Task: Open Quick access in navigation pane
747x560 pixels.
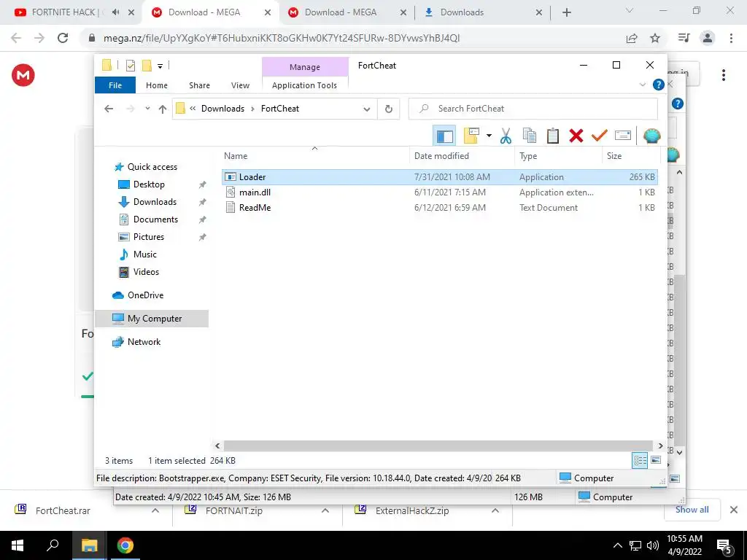Action: coord(152,167)
